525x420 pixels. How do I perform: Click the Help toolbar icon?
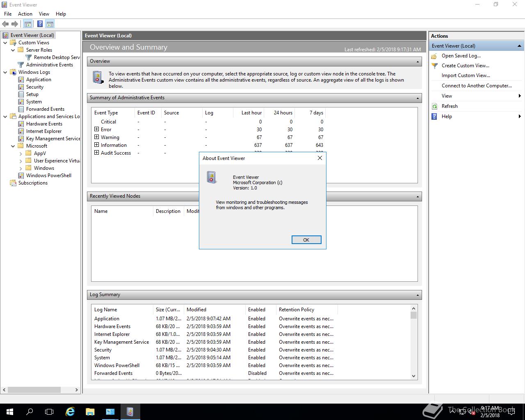40,24
